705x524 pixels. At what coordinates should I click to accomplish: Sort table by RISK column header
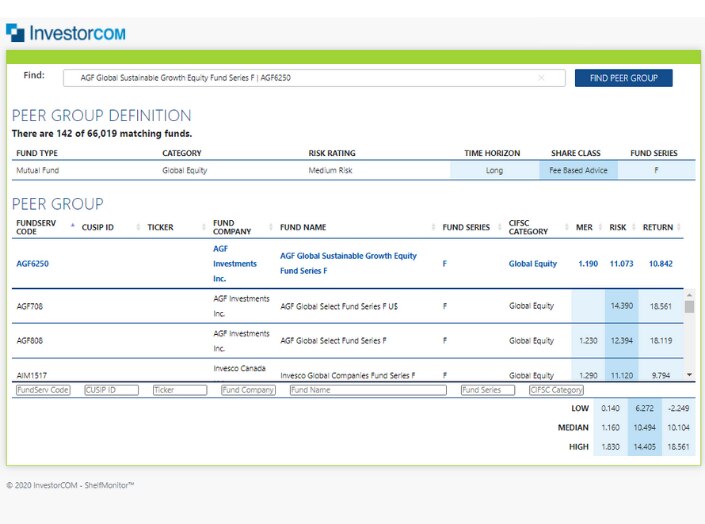tap(618, 227)
